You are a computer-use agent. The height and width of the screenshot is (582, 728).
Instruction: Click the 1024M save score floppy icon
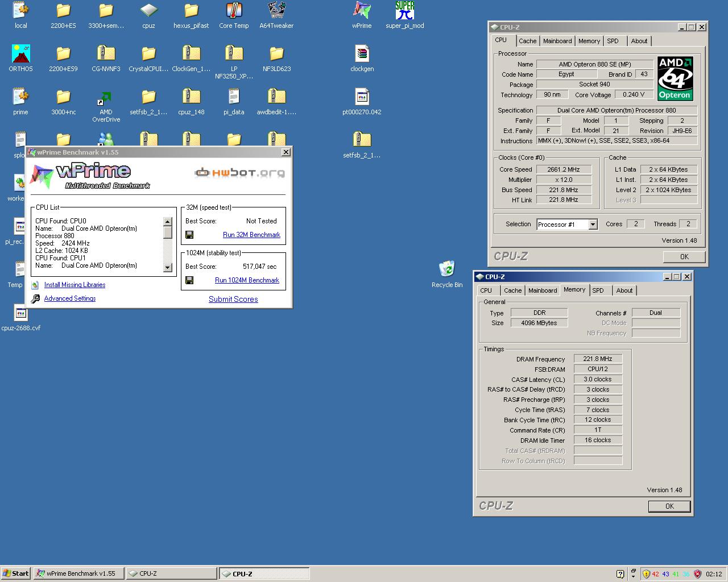189,280
